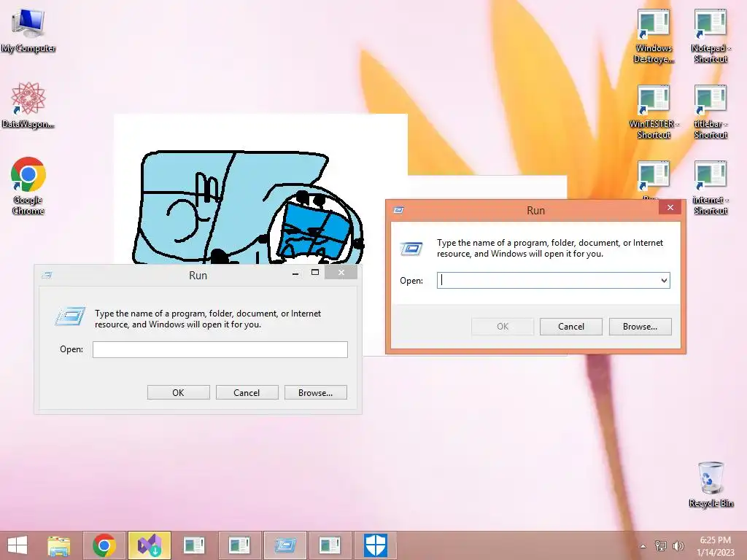Click the Run dialog icon on the taskbar
747x560 pixels.
(285, 545)
